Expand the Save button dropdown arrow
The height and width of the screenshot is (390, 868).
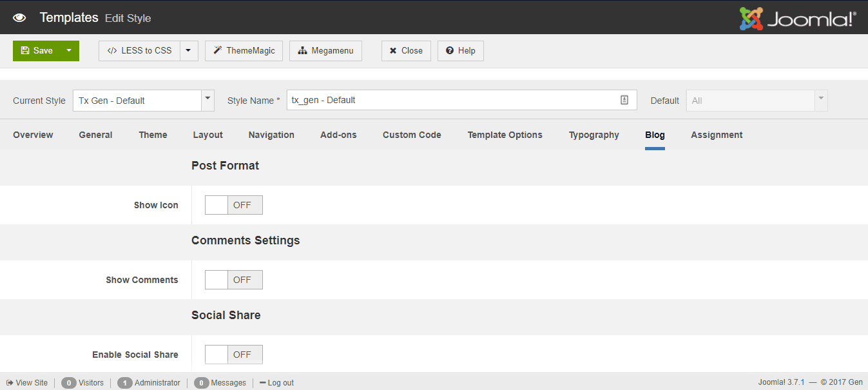point(70,50)
